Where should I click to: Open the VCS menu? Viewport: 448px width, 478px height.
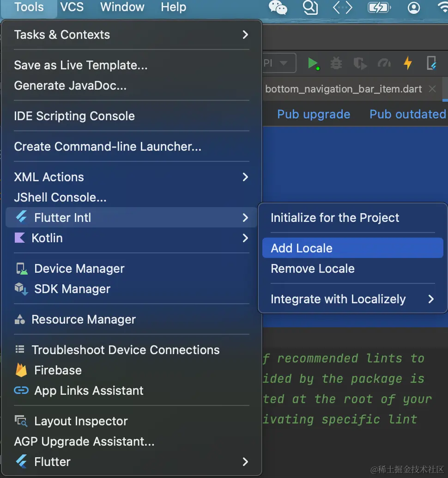72,7
